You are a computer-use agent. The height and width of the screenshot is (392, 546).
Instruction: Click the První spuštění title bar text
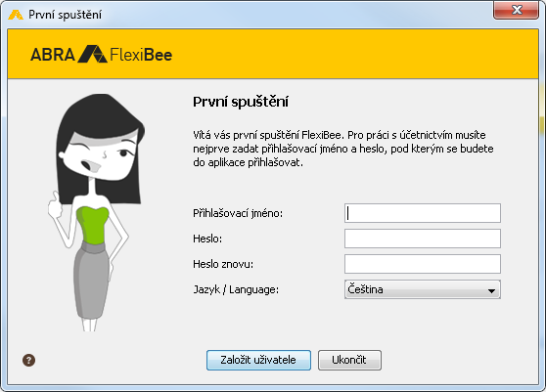click(x=66, y=15)
